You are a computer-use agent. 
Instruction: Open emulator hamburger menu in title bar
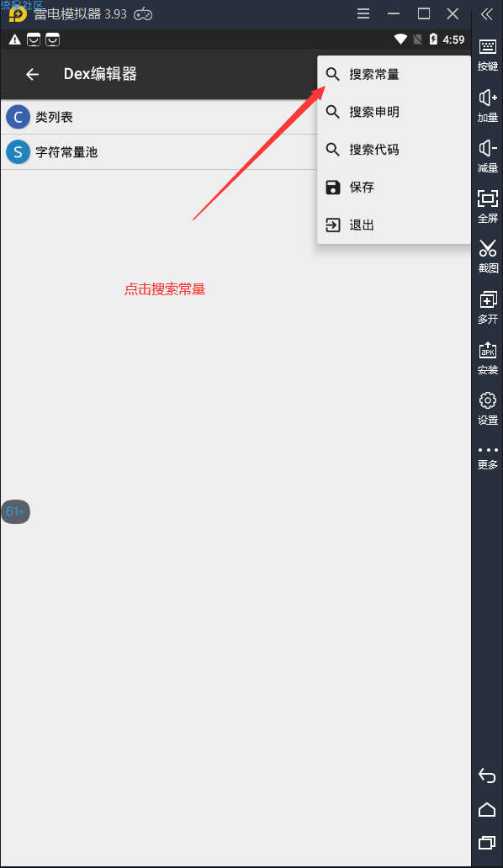point(363,13)
